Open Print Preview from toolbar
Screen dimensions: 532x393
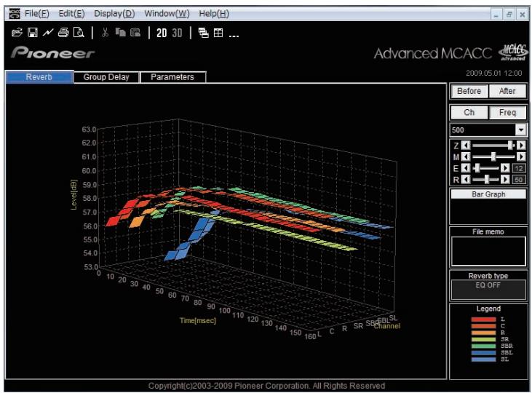pos(79,33)
